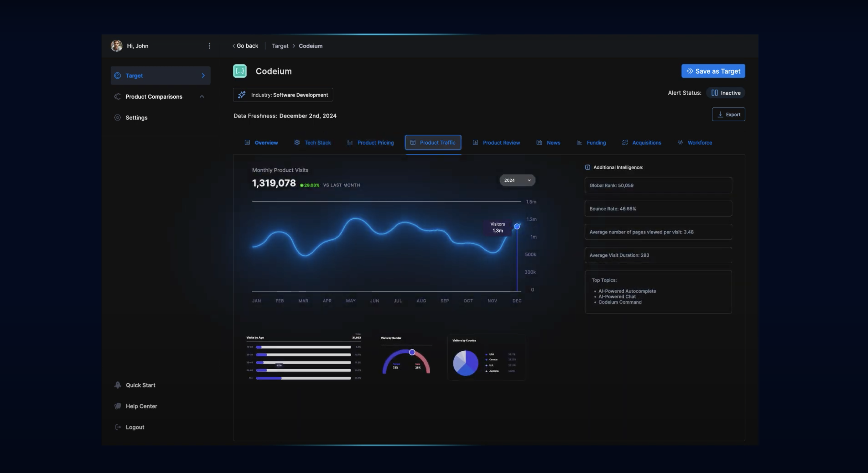Click the Visitors by Country pie chart
The height and width of the screenshot is (473, 868).
tap(465, 363)
